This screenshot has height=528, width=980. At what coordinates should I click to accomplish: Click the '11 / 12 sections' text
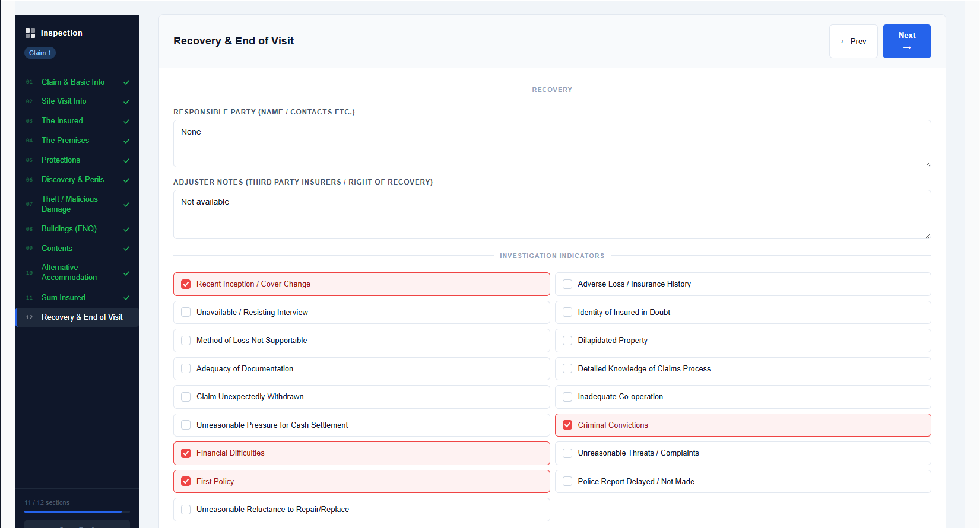click(47, 502)
